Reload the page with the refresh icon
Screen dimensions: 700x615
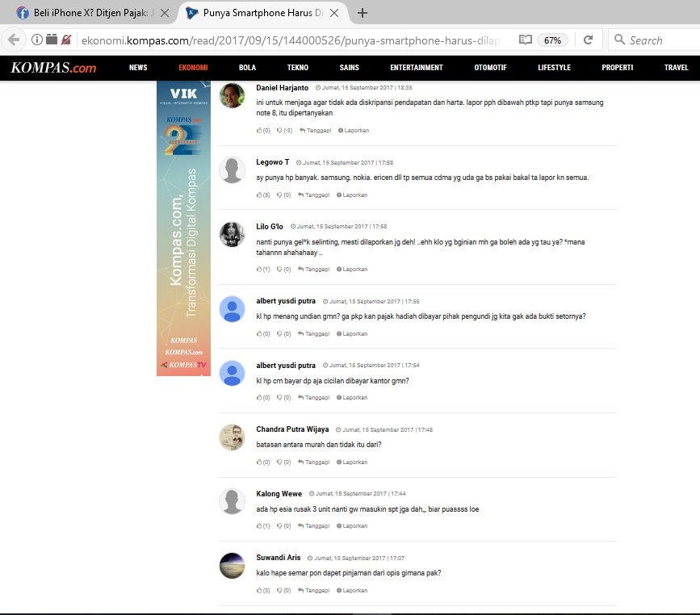[588, 40]
